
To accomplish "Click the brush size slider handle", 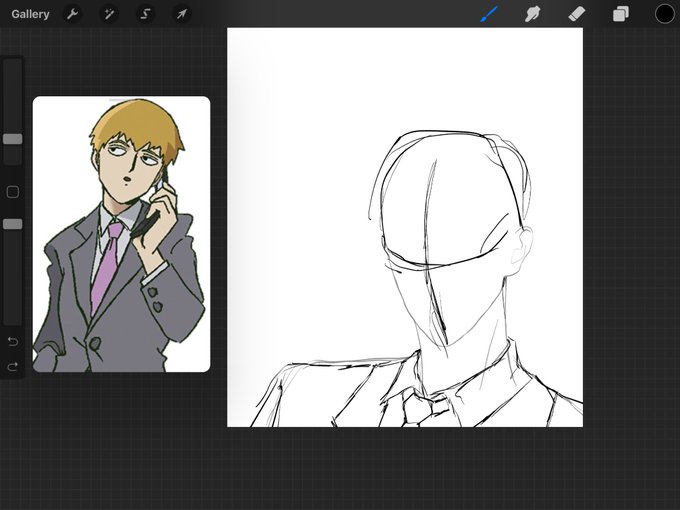I will [x=13, y=139].
